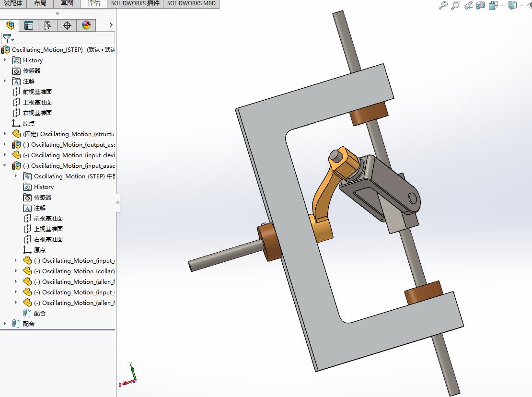Image resolution: width=532 pixels, height=397 pixels.
Task: Open DimXpertManager tab
Action: click(67, 25)
